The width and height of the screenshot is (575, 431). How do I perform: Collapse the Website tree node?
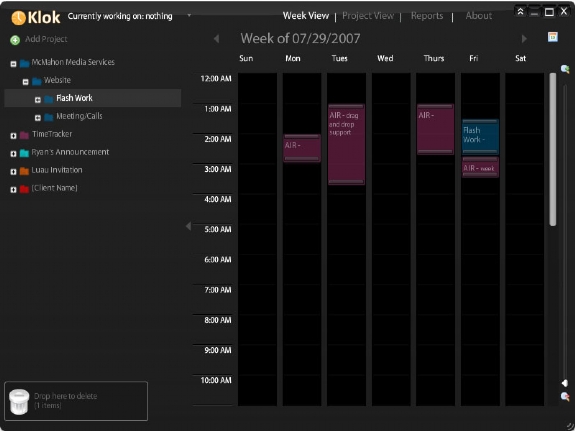pyautogui.click(x=26, y=82)
